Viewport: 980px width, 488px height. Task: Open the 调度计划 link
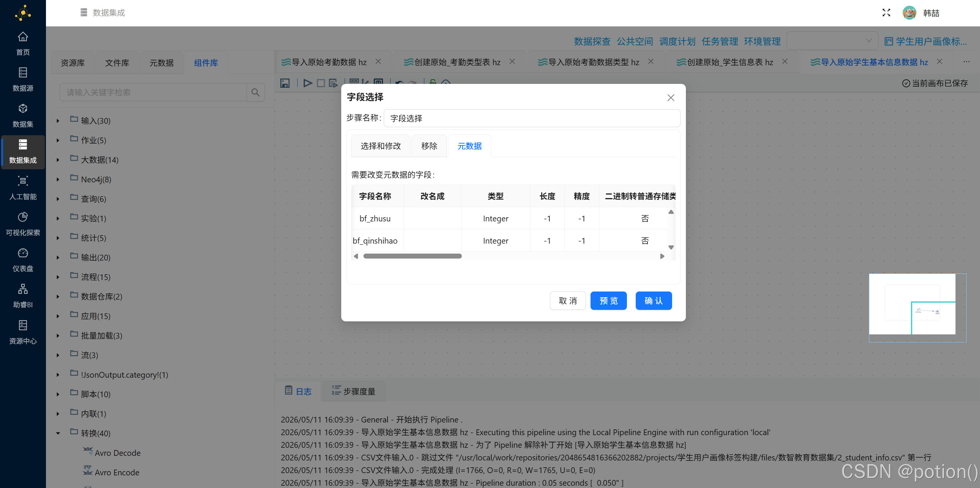point(677,41)
